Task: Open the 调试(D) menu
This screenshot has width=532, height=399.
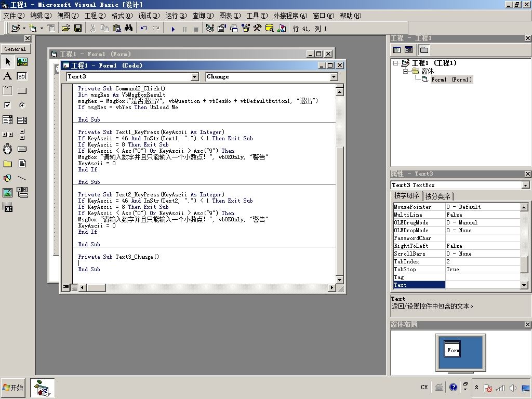Action: [149, 16]
